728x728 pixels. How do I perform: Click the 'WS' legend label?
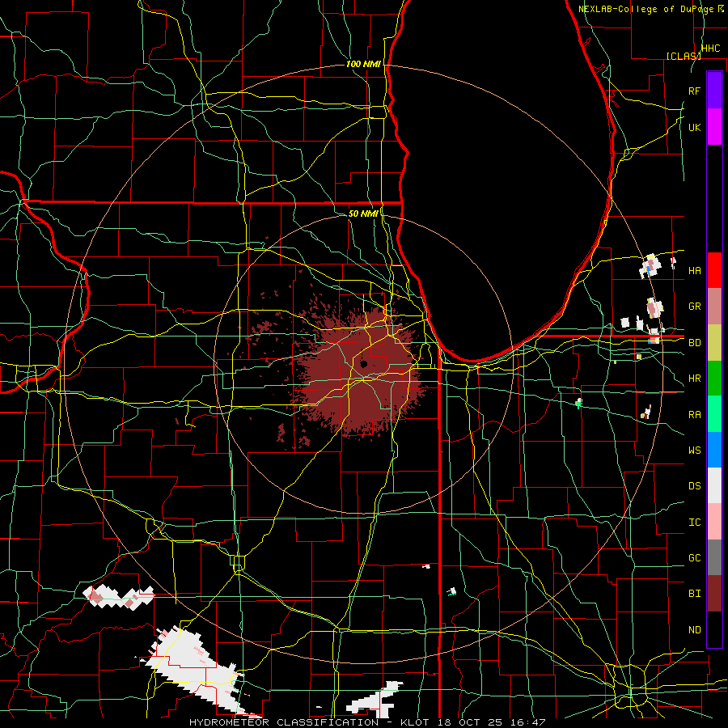[x=694, y=451]
